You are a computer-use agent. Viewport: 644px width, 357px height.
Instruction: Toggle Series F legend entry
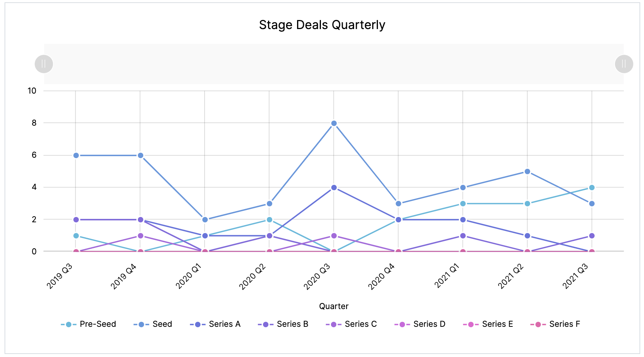pos(556,324)
